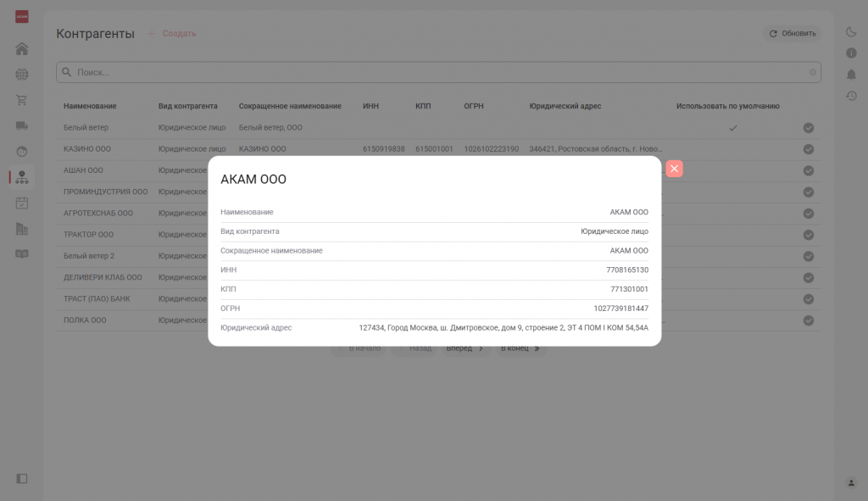
Task: Open the home page from sidebar
Action: (x=21, y=48)
